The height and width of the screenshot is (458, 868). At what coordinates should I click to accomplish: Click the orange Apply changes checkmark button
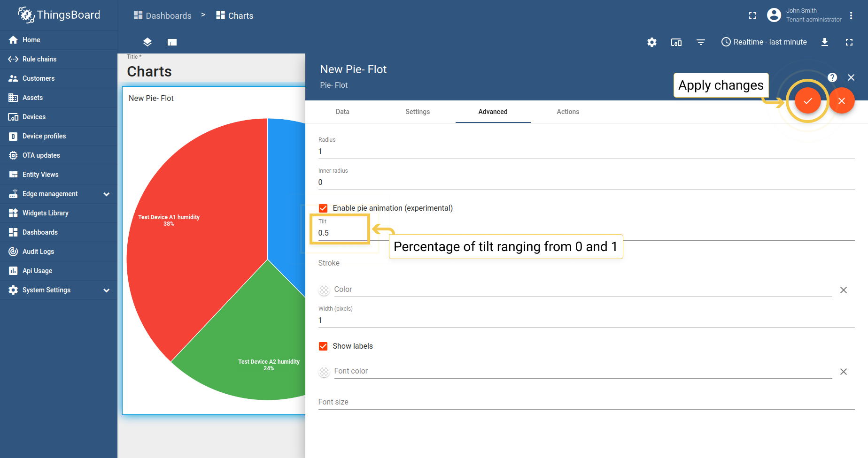tap(807, 101)
